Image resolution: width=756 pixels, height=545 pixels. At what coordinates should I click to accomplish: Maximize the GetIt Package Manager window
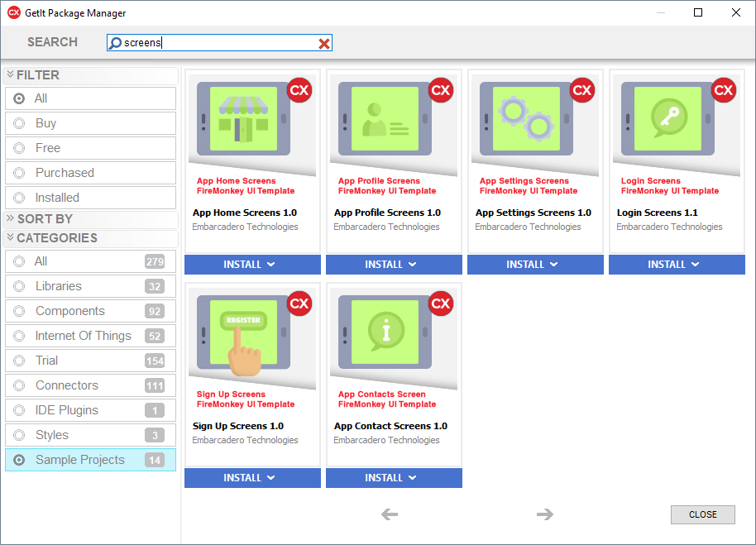697,12
